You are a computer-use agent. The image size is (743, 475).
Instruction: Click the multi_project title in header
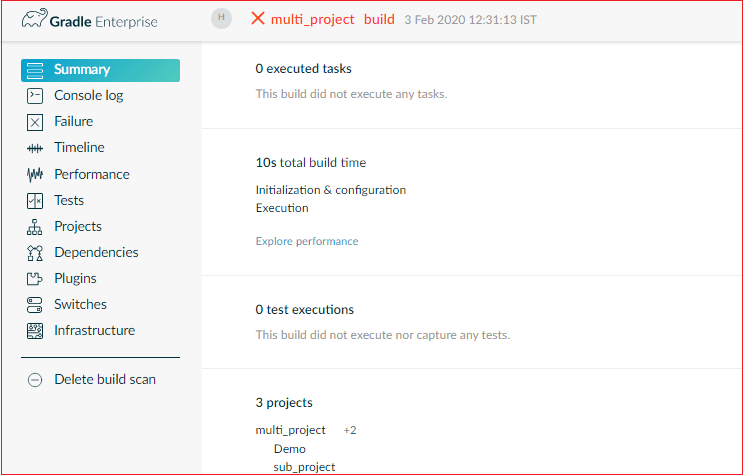pos(312,19)
